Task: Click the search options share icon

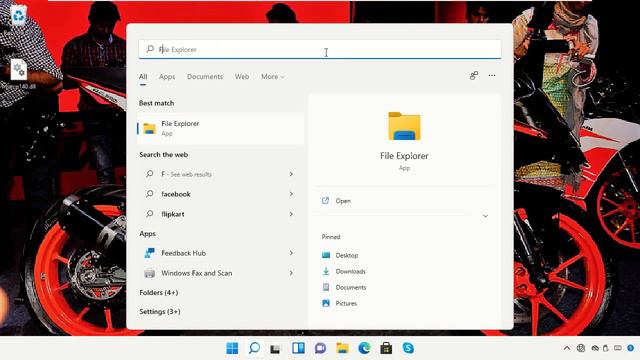Action: pos(473,76)
